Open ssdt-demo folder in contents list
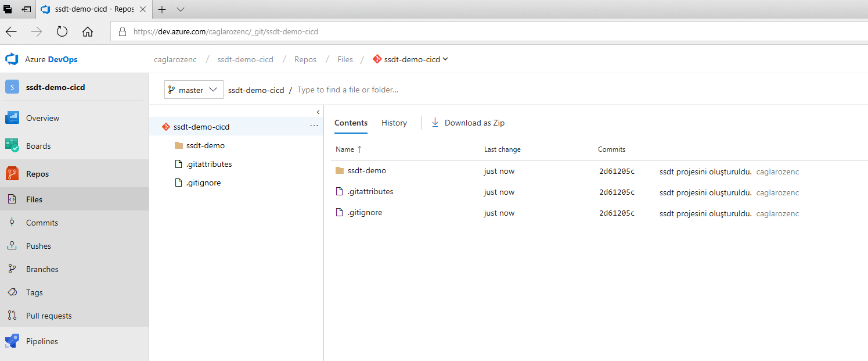868x361 pixels. click(366, 170)
